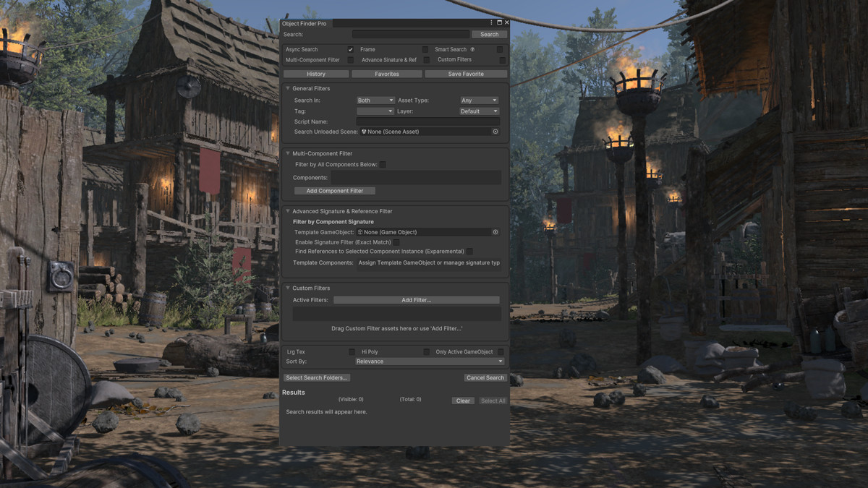The width and height of the screenshot is (868, 488).
Task: Collapse the General Filters section
Action: coord(288,88)
